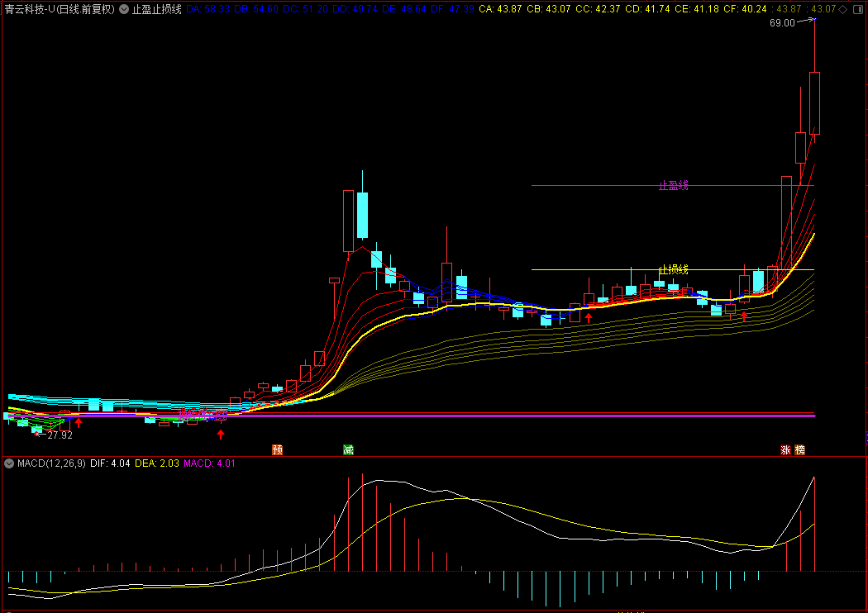Screen dimensions: 868x613
Task: Click the yellow DEA: 2.03 reading
Action: point(157,463)
